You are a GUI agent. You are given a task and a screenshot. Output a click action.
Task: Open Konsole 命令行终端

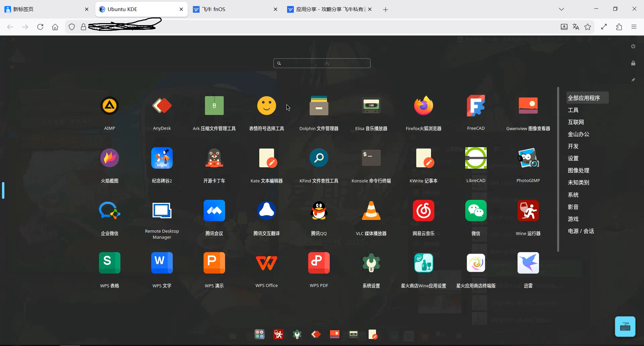pos(371,158)
